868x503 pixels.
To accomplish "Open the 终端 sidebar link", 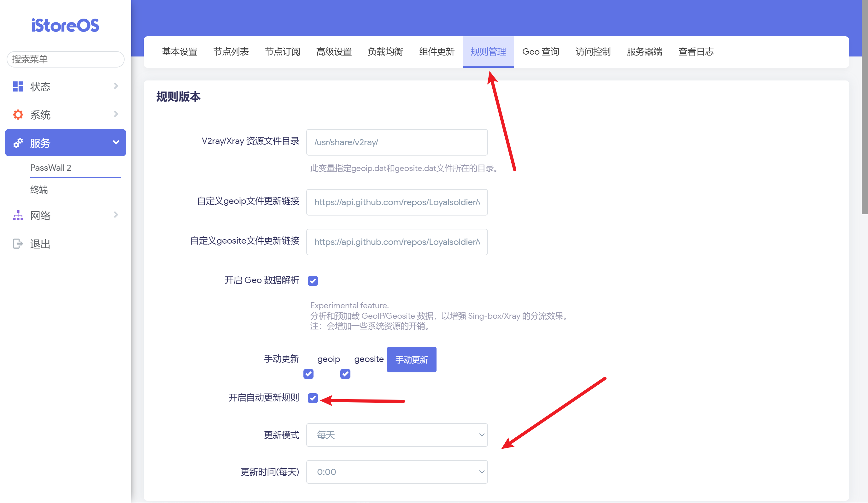I will coord(39,190).
